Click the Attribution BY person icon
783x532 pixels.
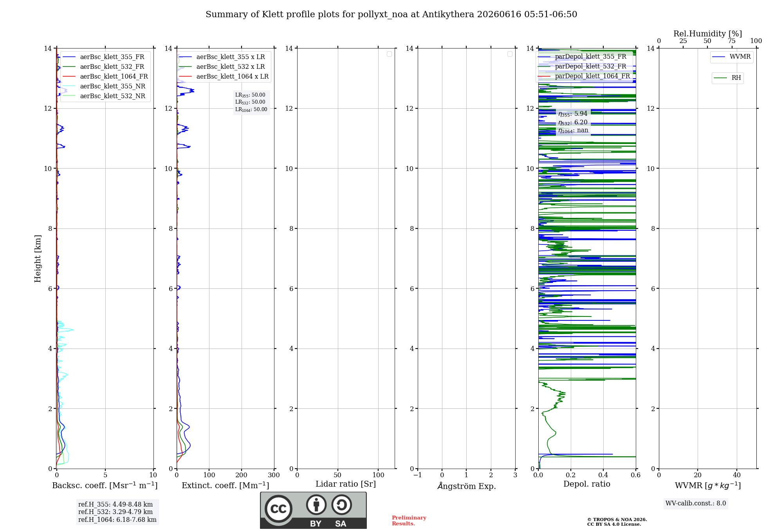click(x=316, y=505)
